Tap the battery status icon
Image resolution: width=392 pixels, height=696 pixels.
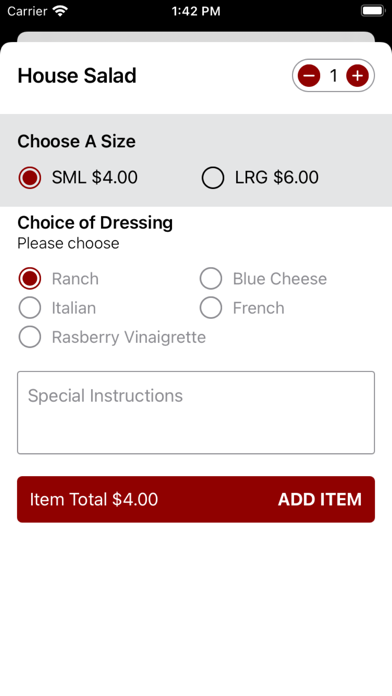click(x=373, y=11)
